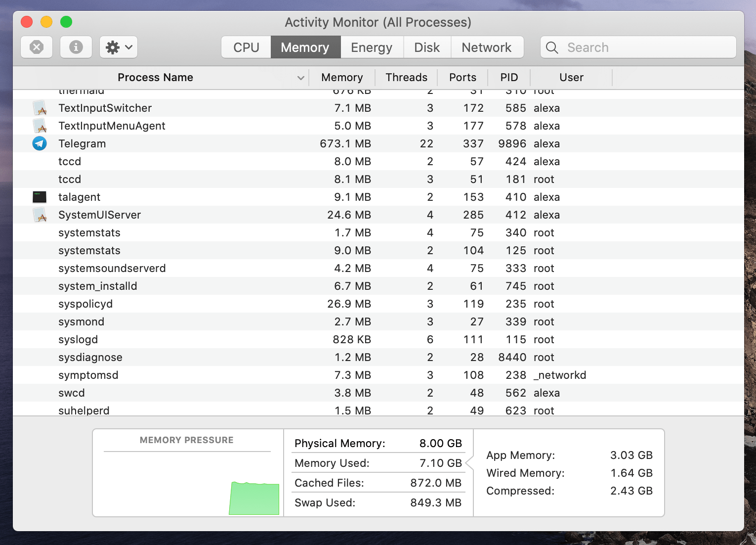The height and width of the screenshot is (545, 756).
Task: Open the Process Name column dropdown chevron
Action: (x=300, y=78)
